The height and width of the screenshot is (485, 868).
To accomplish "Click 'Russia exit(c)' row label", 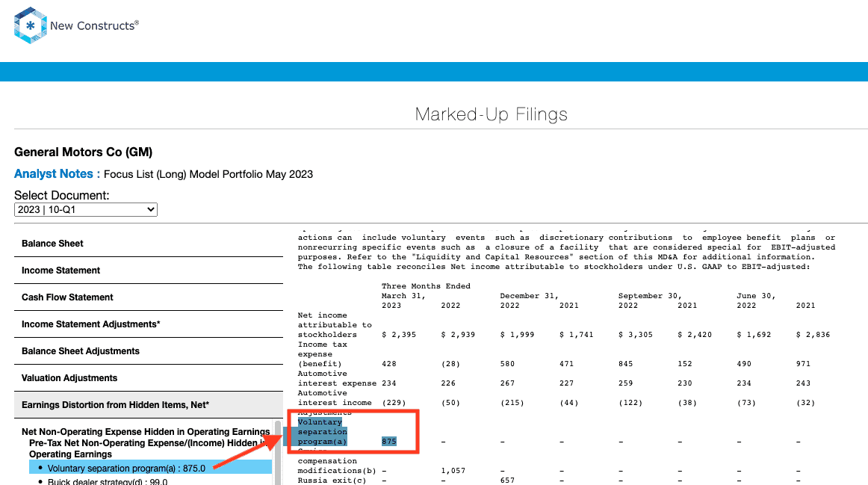I will point(332,481).
